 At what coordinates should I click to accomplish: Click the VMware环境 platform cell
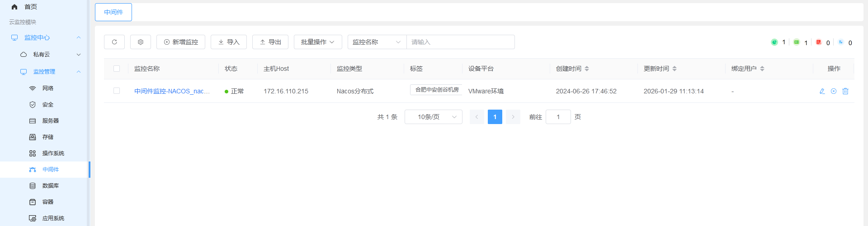point(486,91)
